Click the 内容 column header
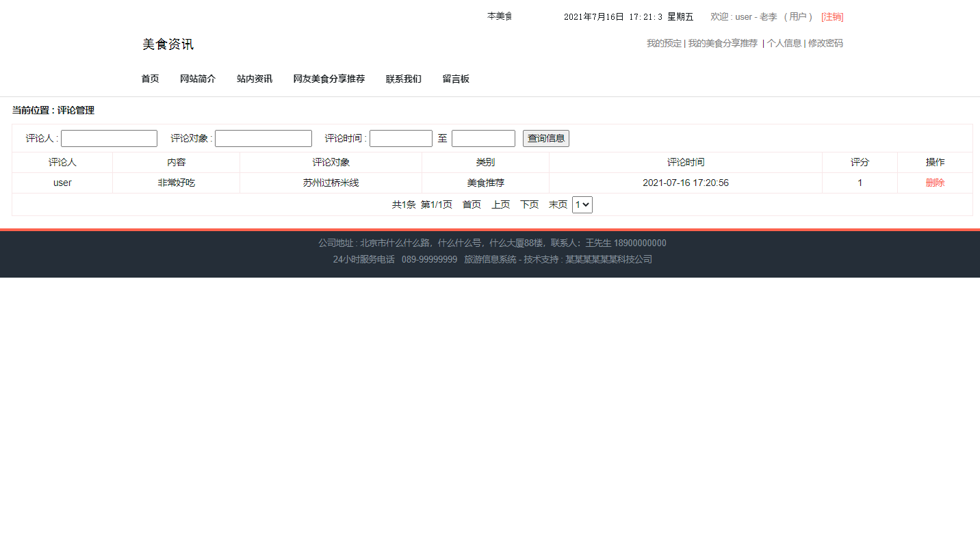Screen dimensions: 980x545 click(x=177, y=162)
